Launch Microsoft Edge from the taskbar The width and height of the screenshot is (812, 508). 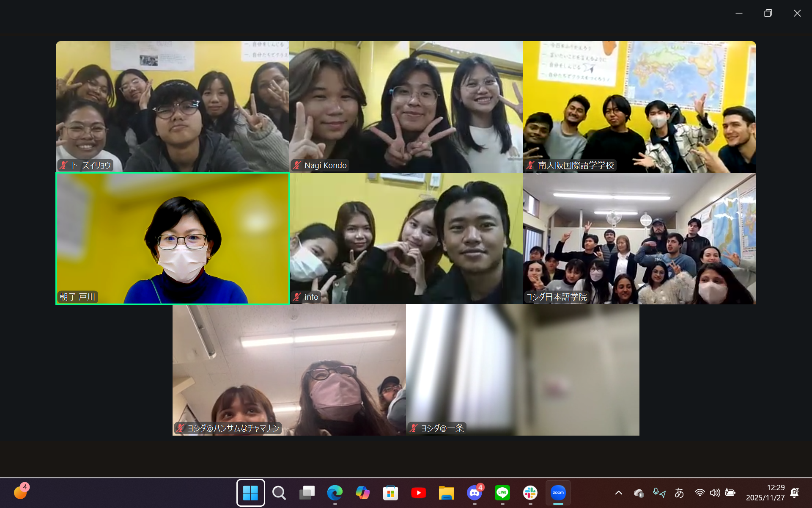[335, 493]
